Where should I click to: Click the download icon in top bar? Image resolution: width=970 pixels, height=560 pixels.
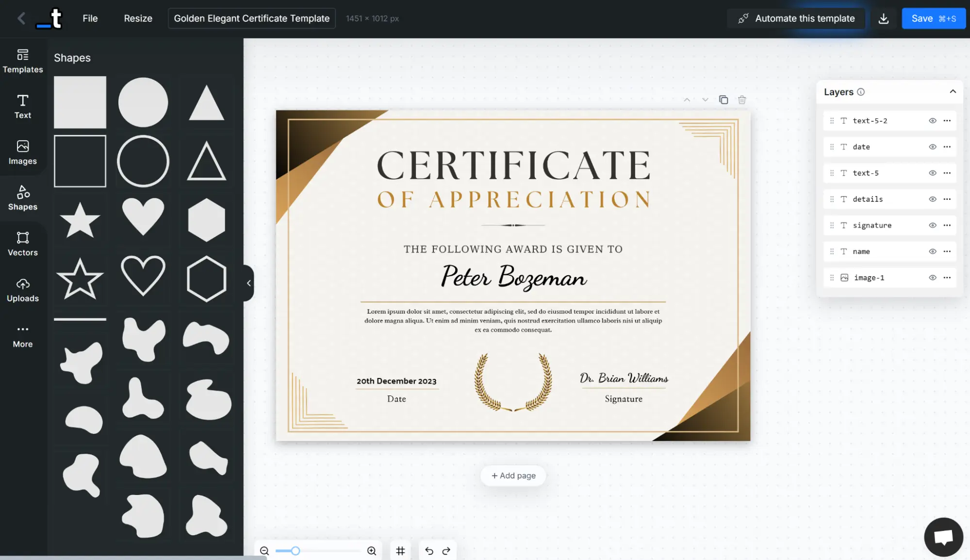click(x=883, y=18)
